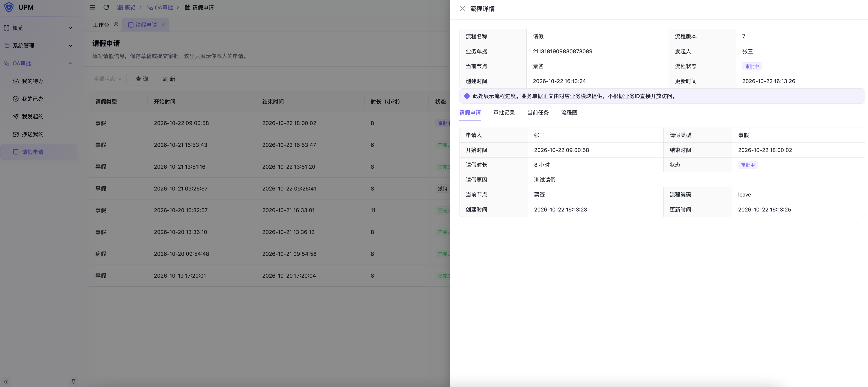
Task: Click business ID 2113181909830873089
Action: (x=562, y=52)
